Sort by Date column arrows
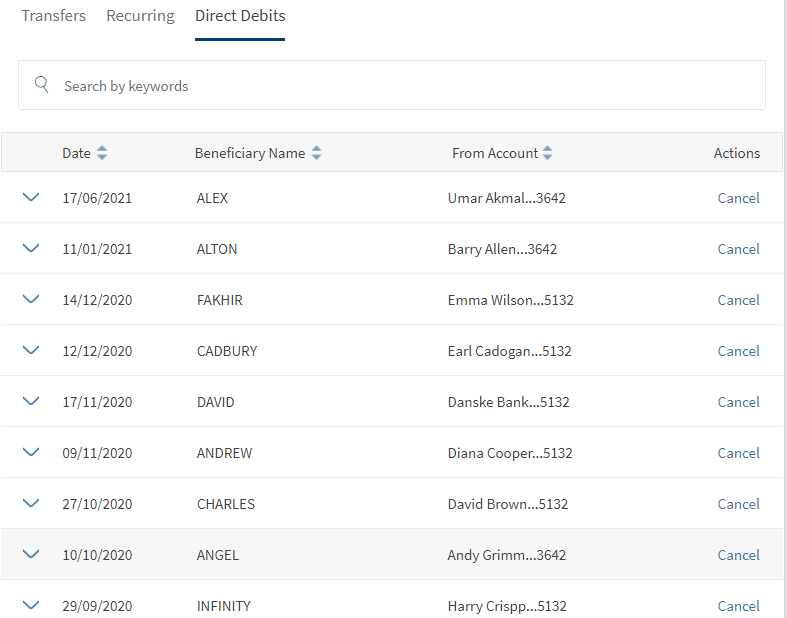Screen dimensions: 787x618 102,153
